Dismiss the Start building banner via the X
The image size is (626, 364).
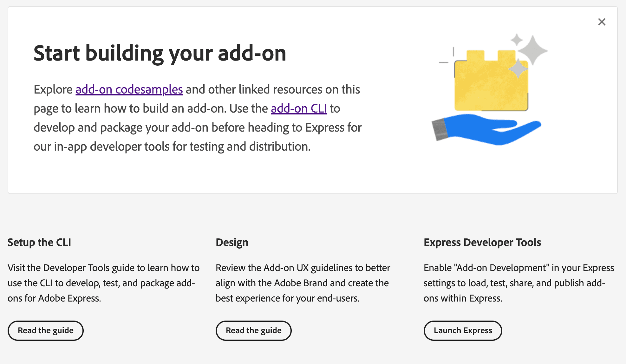[602, 22]
